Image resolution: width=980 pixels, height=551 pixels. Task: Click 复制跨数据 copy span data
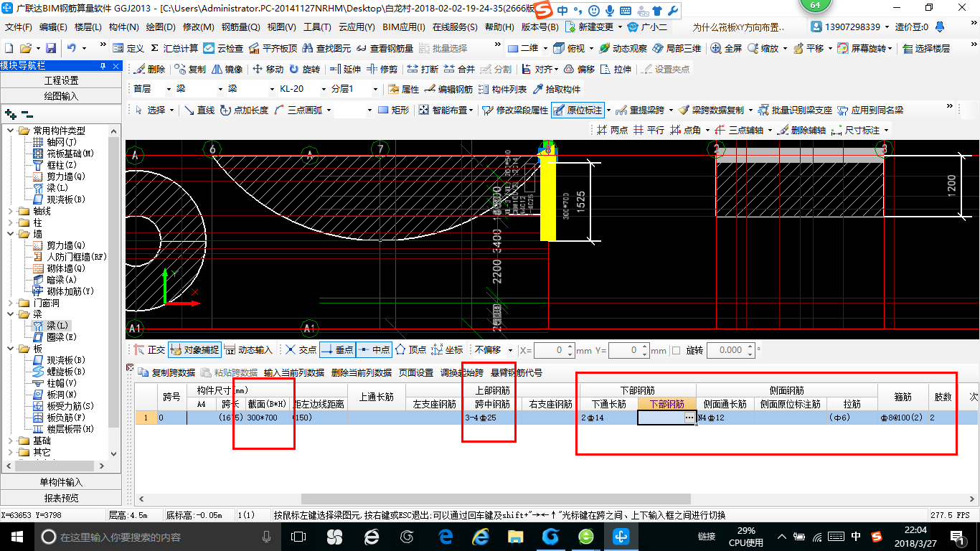[166, 373]
